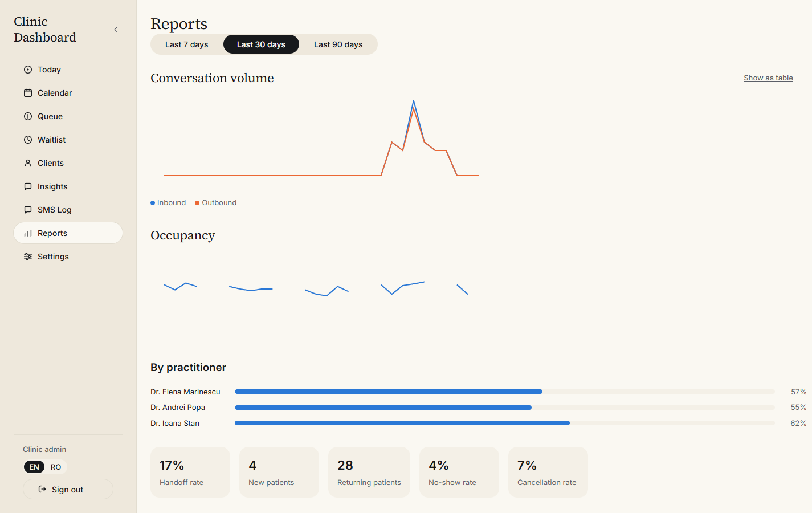The width and height of the screenshot is (812, 513).
Task: Switch range to Last 7 days
Action: point(187,44)
